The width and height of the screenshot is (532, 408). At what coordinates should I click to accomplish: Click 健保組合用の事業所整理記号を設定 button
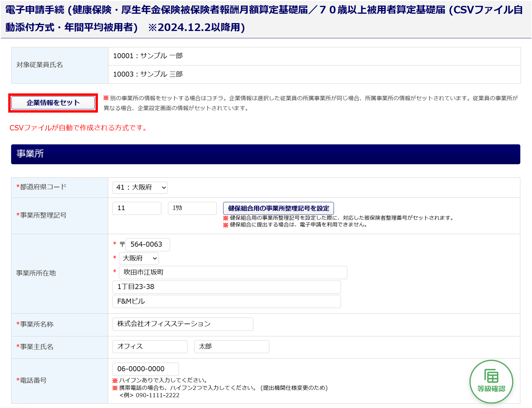[x=278, y=208]
